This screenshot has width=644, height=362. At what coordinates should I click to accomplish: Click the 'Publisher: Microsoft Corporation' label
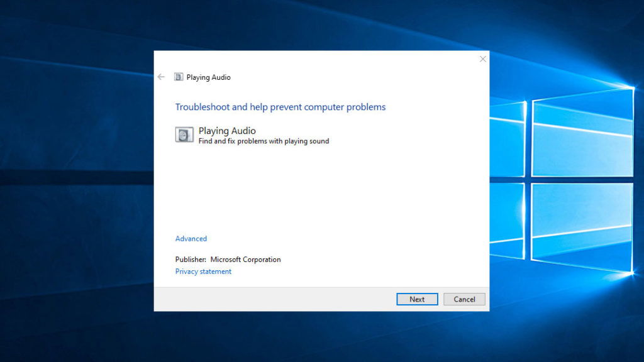(x=228, y=259)
